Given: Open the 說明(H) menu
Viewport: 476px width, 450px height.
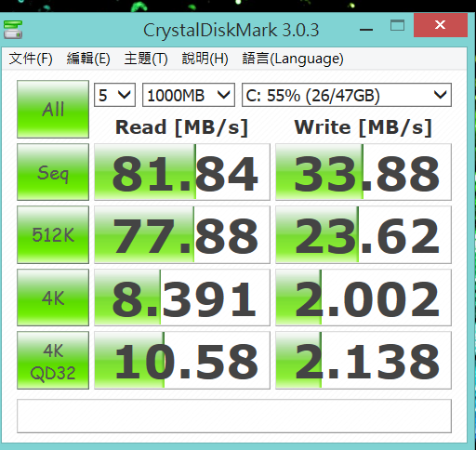Looking at the screenshot, I should (205, 59).
